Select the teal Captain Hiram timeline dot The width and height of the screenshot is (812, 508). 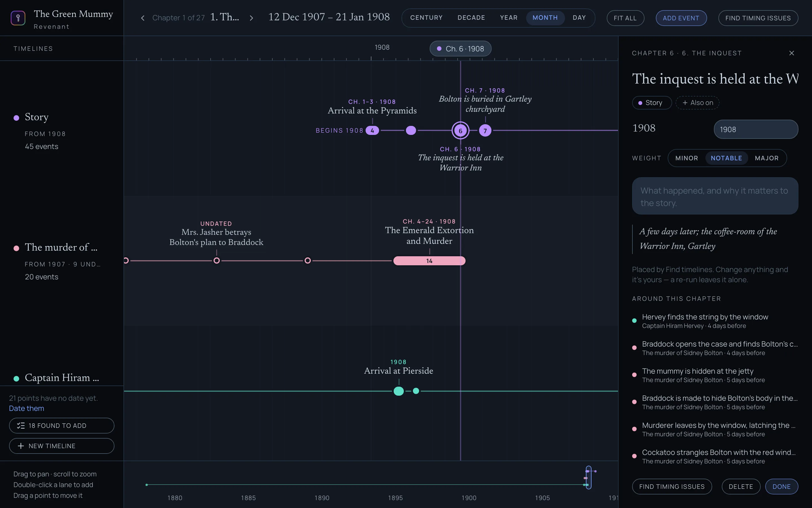16,379
